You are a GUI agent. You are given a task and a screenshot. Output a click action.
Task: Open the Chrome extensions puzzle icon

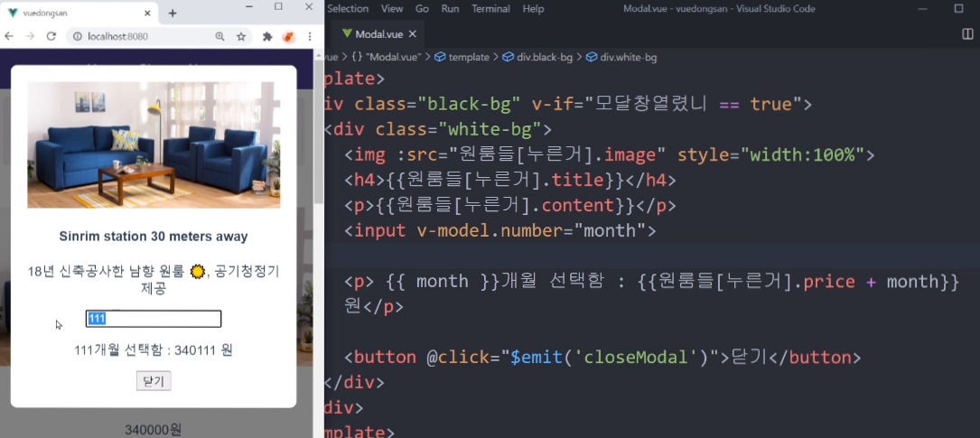coord(267,37)
